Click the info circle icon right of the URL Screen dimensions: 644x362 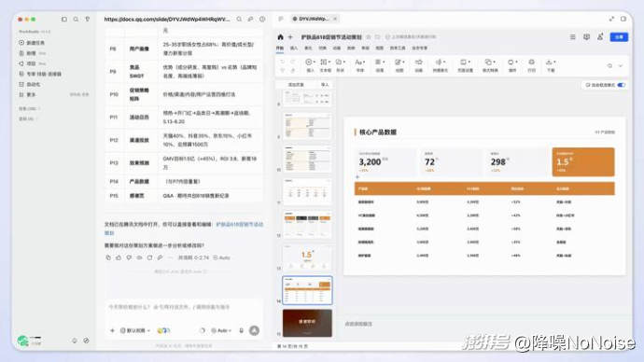tap(262, 20)
